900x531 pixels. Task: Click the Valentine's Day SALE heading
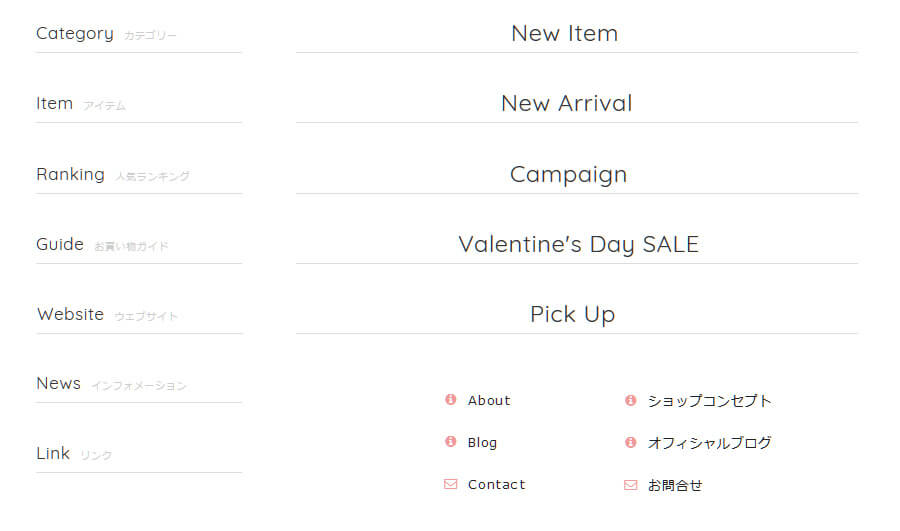[578, 244]
